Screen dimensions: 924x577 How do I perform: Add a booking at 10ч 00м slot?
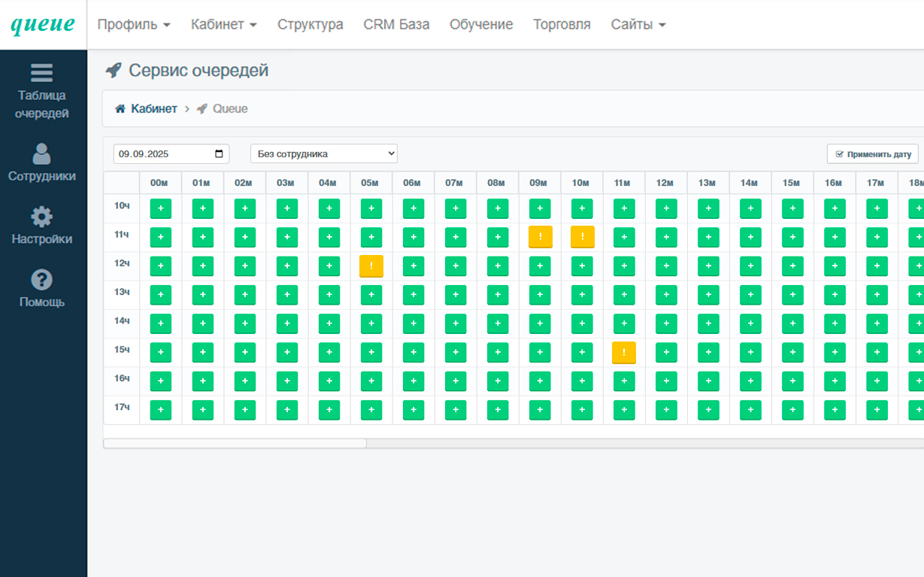point(161,209)
